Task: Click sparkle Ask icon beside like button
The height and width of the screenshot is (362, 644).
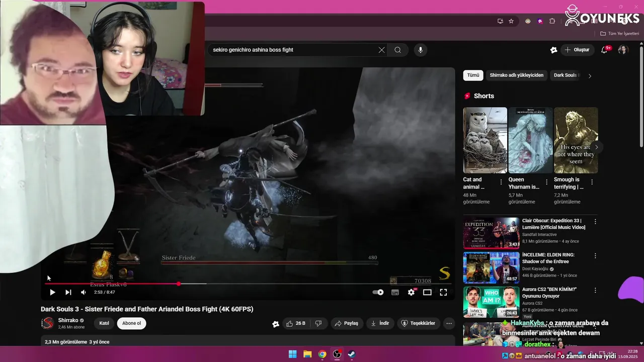Action: click(x=276, y=324)
